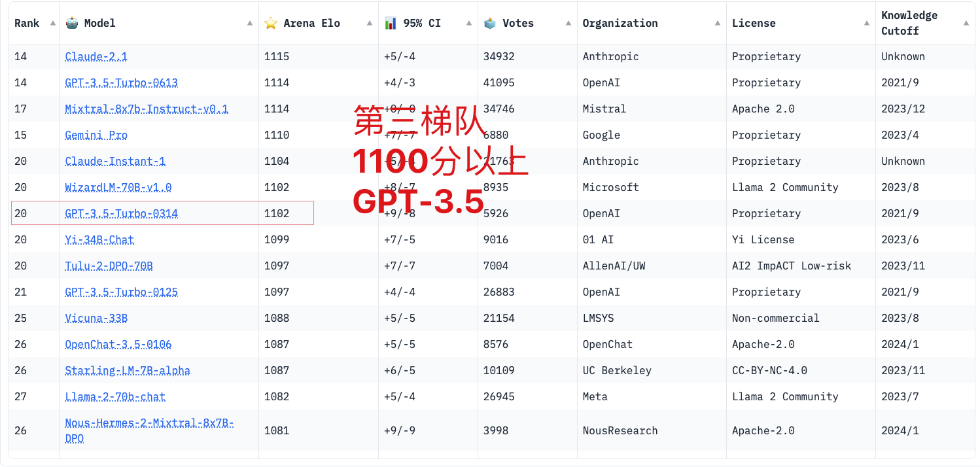Viewport: 980px width, 467px height.
Task: Select the Microsoft organization cell
Action: pyautogui.click(x=611, y=187)
